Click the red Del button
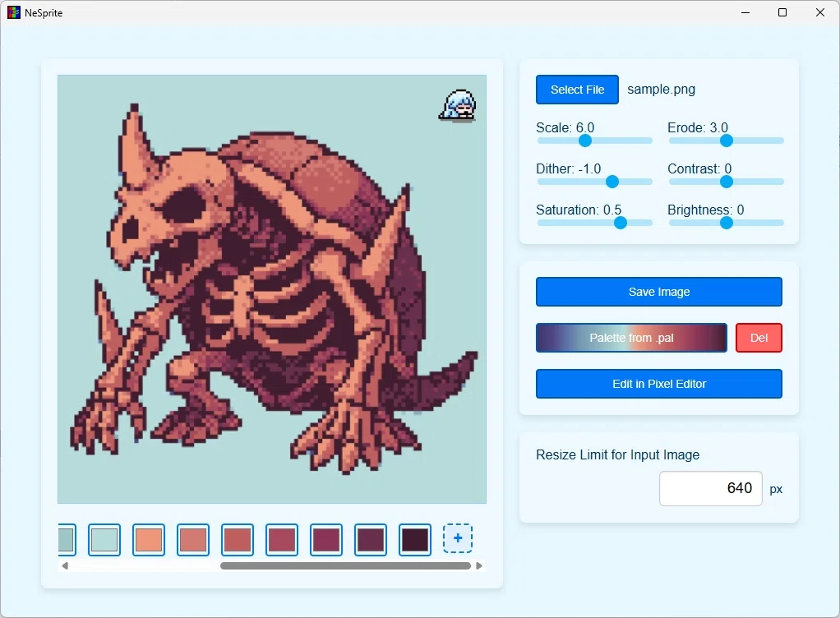 (759, 338)
